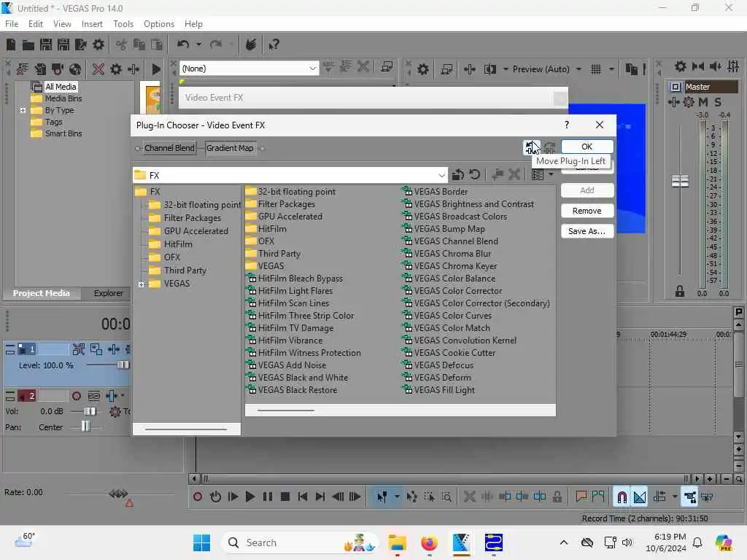This screenshot has width=747, height=560.
Task: Open Project Properties gear in main toolbar
Action: [98, 44]
